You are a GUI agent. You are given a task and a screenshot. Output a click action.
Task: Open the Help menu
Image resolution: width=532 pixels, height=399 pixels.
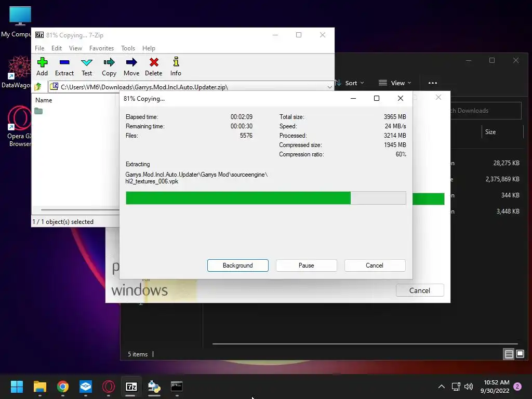pyautogui.click(x=149, y=48)
